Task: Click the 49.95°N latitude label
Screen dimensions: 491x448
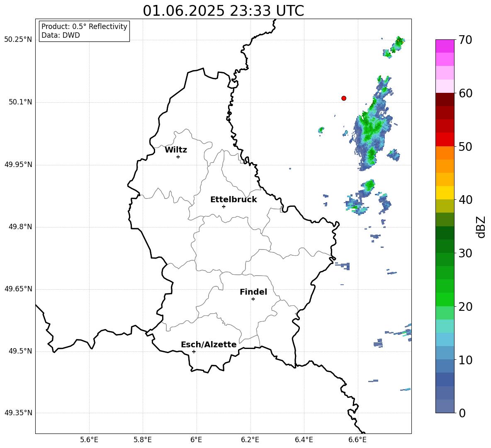Action: 18,165
